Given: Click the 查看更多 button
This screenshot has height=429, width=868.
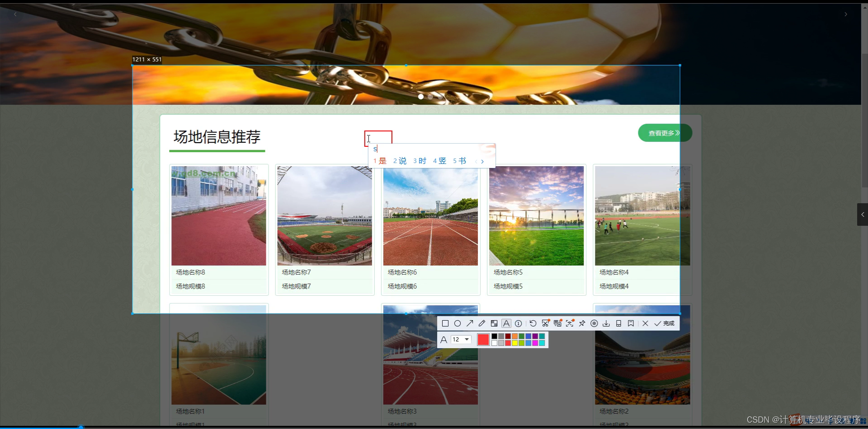Looking at the screenshot, I should point(665,133).
